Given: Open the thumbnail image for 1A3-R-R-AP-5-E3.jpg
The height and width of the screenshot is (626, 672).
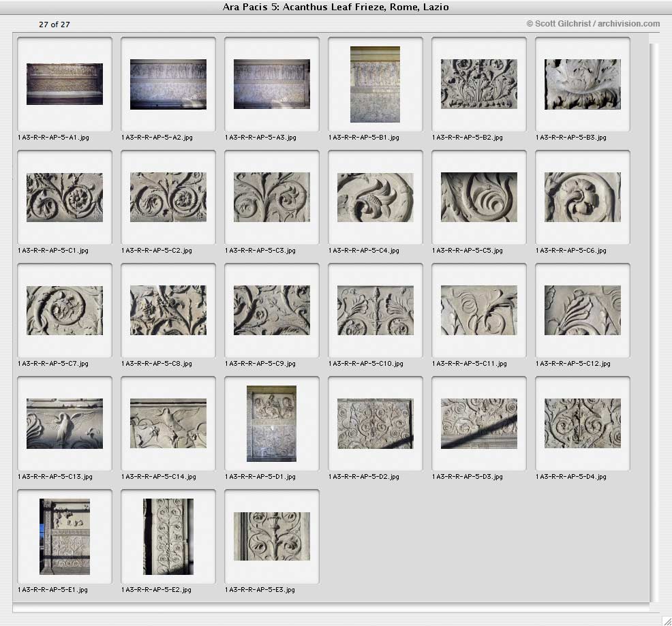Looking at the screenshot, I should [272, 537].
